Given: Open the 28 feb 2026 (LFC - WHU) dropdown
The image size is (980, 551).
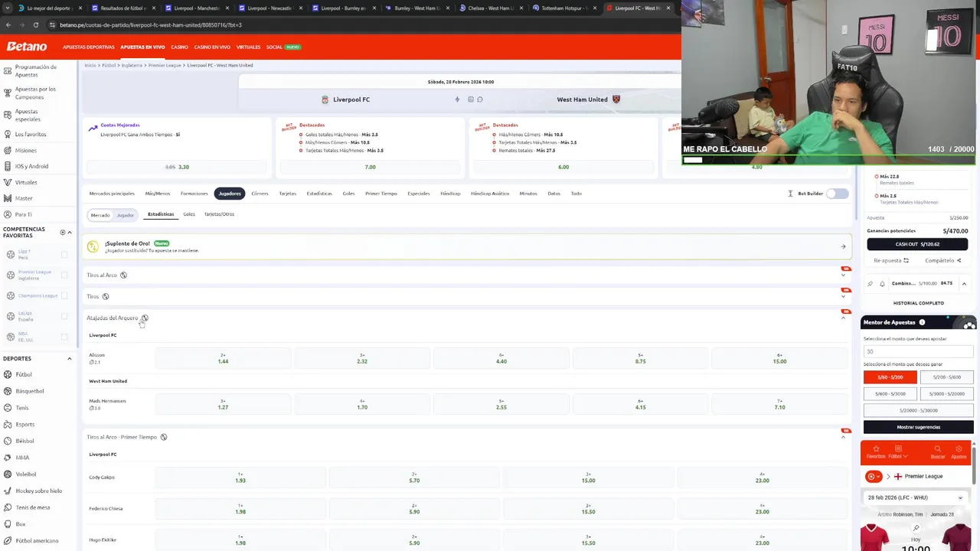Looking at the screenshot, I should pyautogui.click(x=916, y=497).
